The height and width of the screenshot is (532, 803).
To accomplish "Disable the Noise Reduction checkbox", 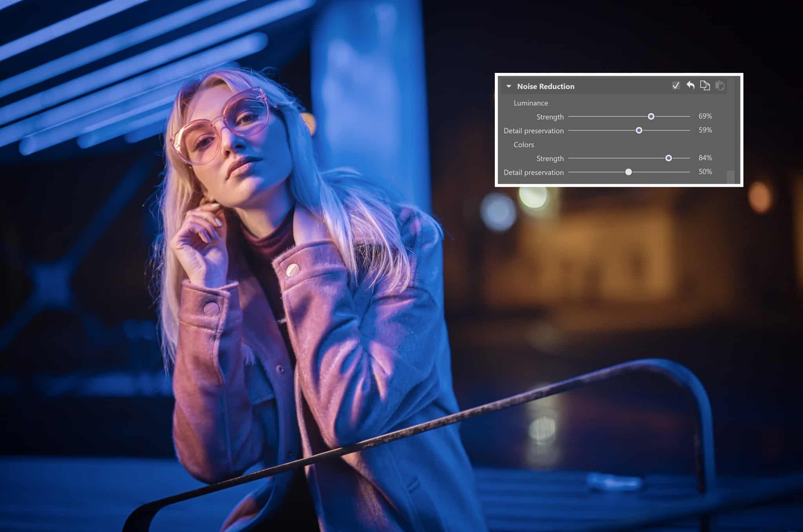I will pyautogui.click(x=676, y=85).
